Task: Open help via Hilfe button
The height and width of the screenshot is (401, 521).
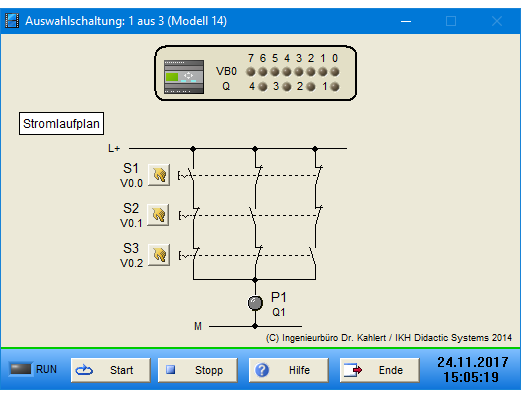Action: (289, 370)
